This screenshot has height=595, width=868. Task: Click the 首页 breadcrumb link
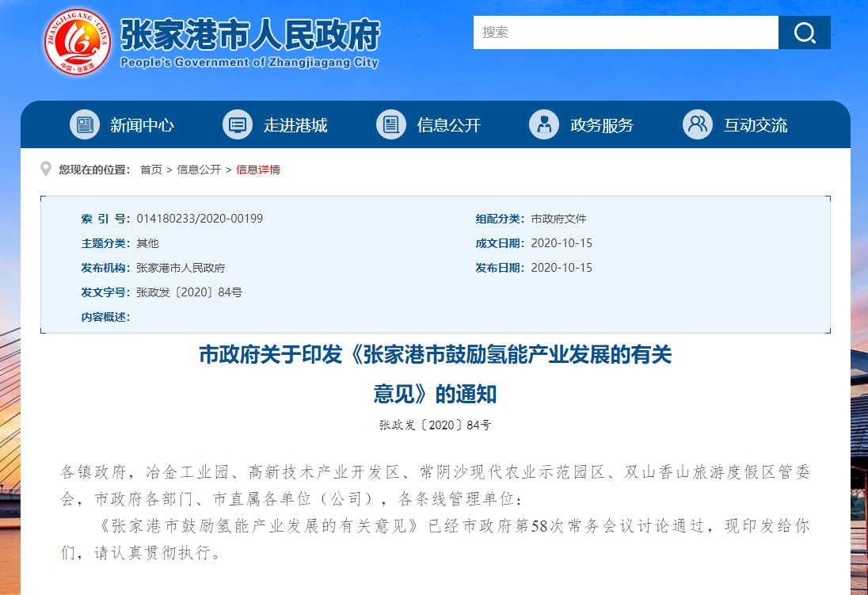point(151,170)
